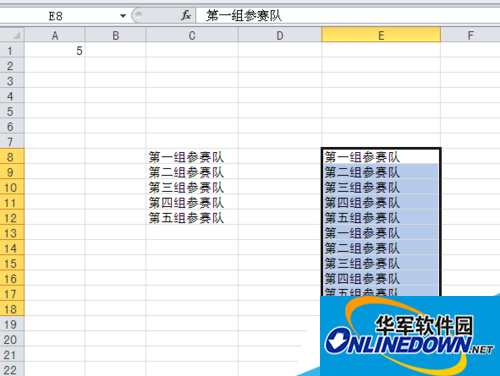This screenshot has height=376, width=500.
Task: Click cell E11 第四组参赛队
Action: [381, 203]
